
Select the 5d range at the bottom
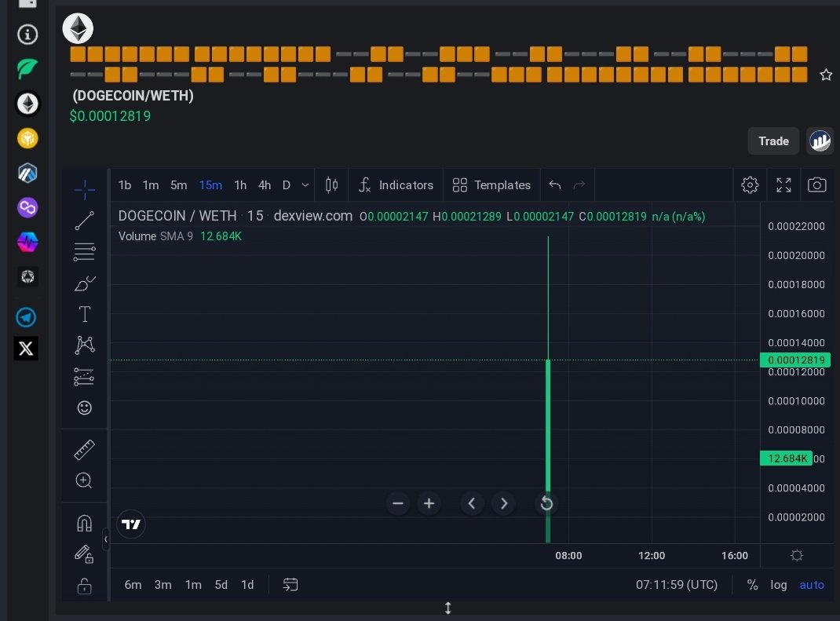click(221, 585)
